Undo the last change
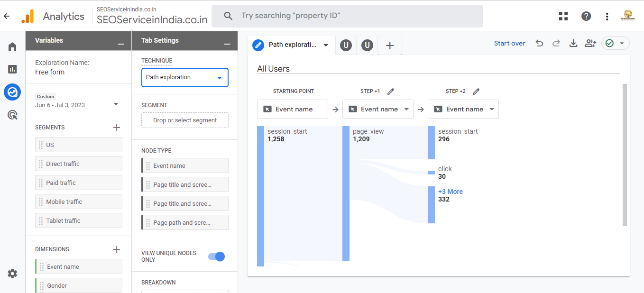Image resolution: width=644 pixels, height=293 pixels. point(539,43)
